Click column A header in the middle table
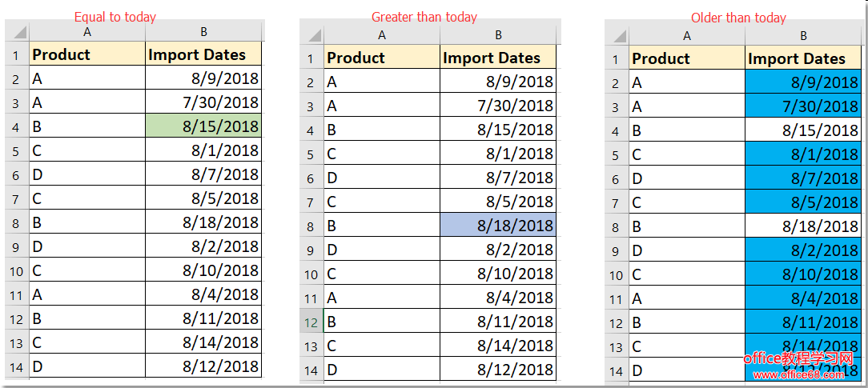Image resolution: width=868 pixels, height=388 pixels. coord(382,35)
